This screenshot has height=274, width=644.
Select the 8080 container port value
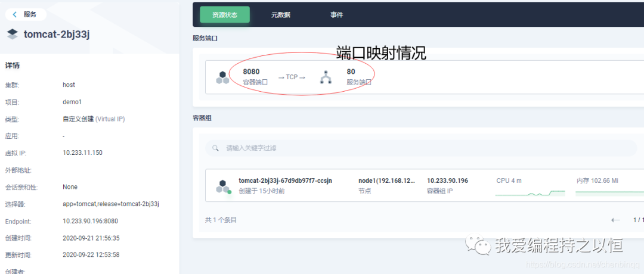coord(252,72)
